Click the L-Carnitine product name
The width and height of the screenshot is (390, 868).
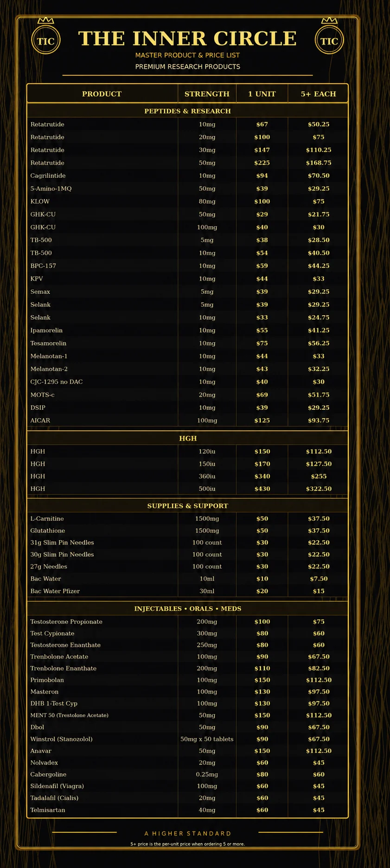47,519
